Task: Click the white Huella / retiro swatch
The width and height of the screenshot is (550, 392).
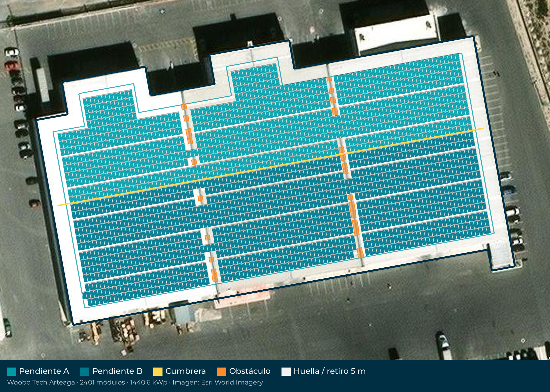Action: click(286, 372)
